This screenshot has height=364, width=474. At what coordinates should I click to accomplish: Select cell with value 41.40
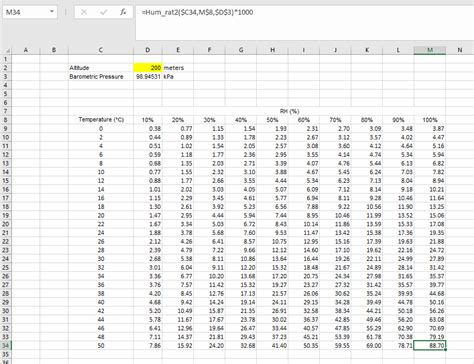(x=272, y=346)
